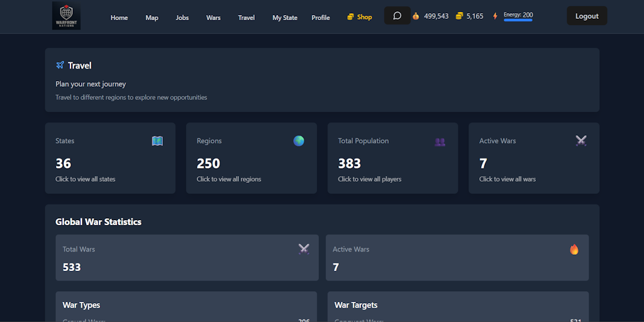
Task: Click crossed swords icon in top Active Wars card
Action: [580, 141]
